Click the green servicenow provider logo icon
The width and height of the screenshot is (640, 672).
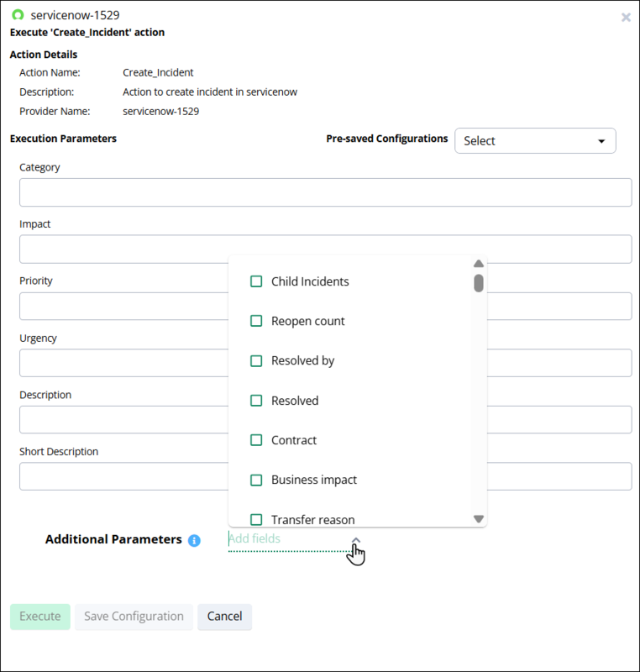tap(18, 15)
